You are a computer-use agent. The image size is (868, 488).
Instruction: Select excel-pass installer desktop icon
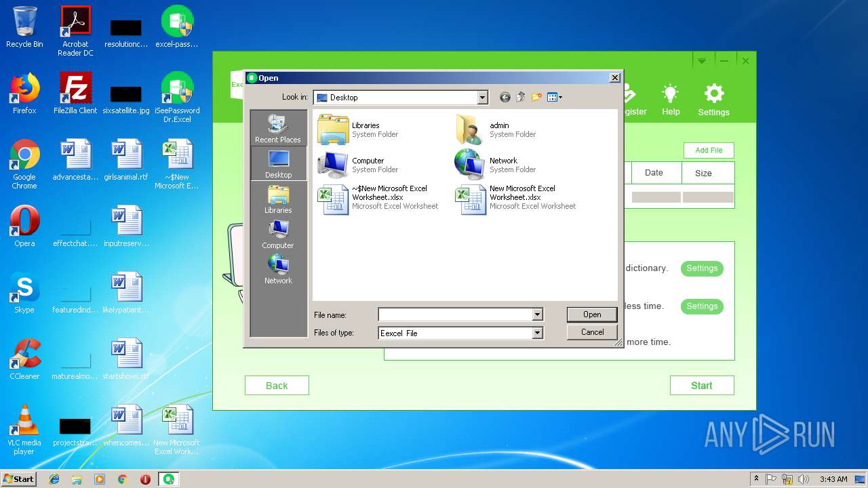(177, 27)
